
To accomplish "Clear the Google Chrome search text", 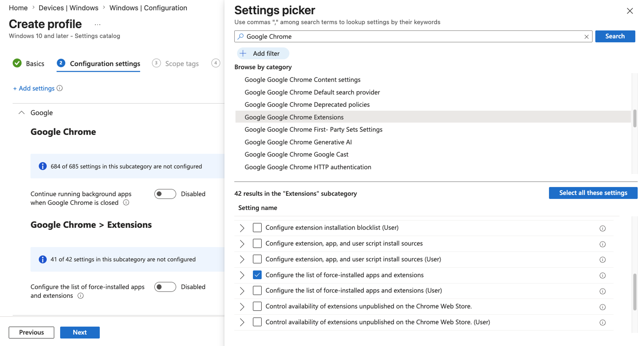I will [x=586, y=37].
